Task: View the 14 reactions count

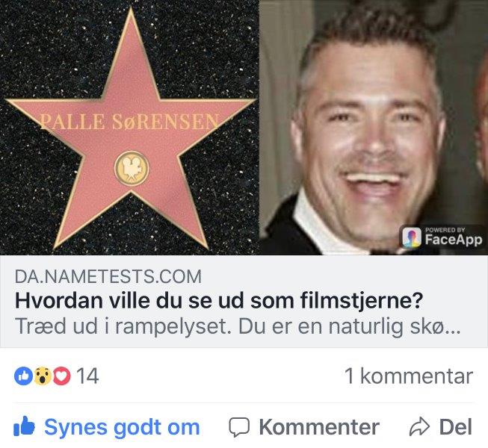Action: pos(87,376)
